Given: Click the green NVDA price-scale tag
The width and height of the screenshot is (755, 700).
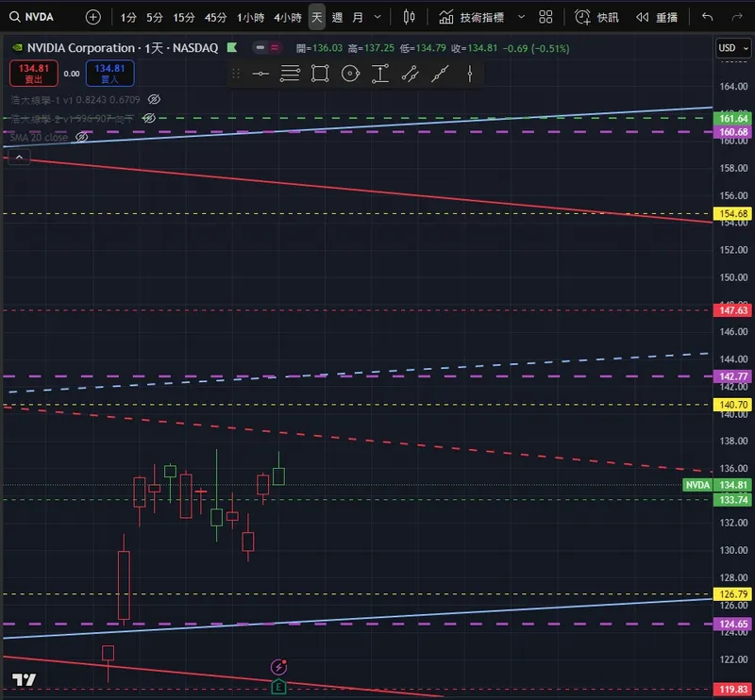Looking at the screenshot, I should click(x=697, y=485).
